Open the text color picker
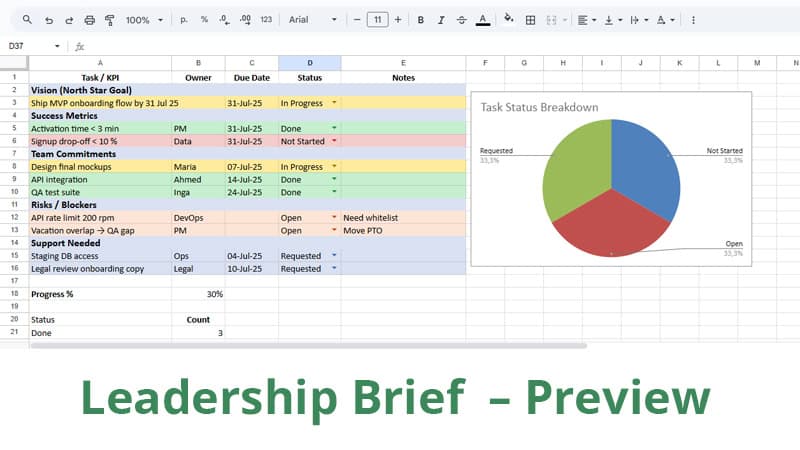This screenshot has height=450, width=800. 483,20
